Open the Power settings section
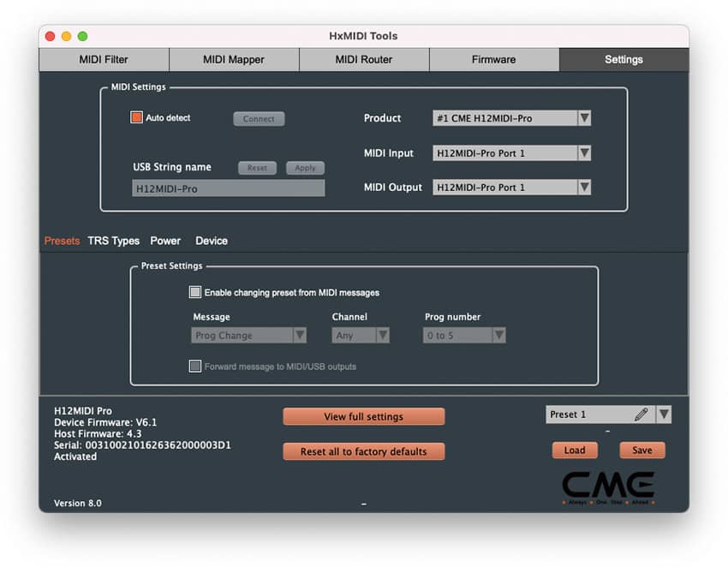 pyautogui.click(x=164, y=241)
